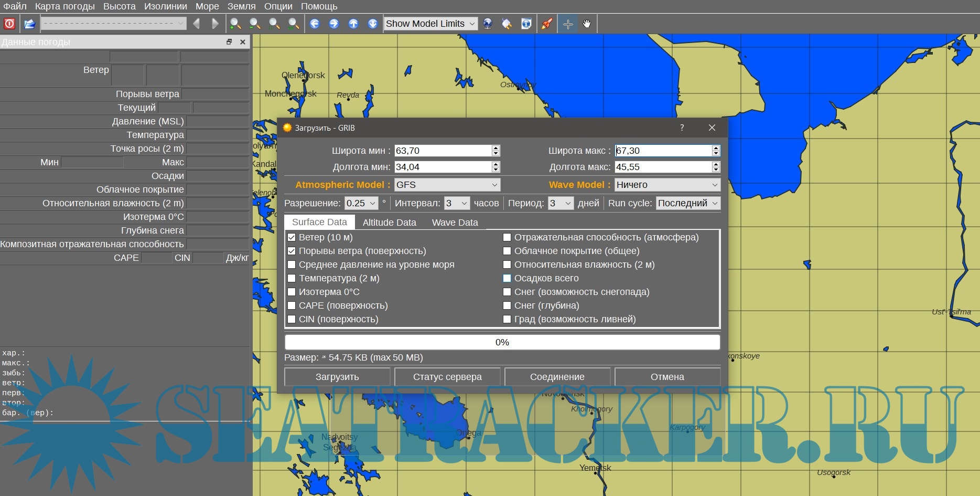Move map left with blue arrow
Viewport: 980px width, 496px height.
pyautogui.click(x=315, y=24)
